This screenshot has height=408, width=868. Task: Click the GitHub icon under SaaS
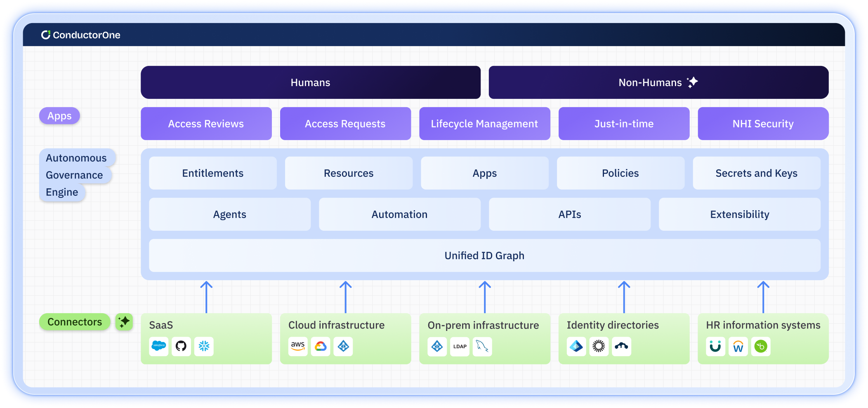[182, 347]
